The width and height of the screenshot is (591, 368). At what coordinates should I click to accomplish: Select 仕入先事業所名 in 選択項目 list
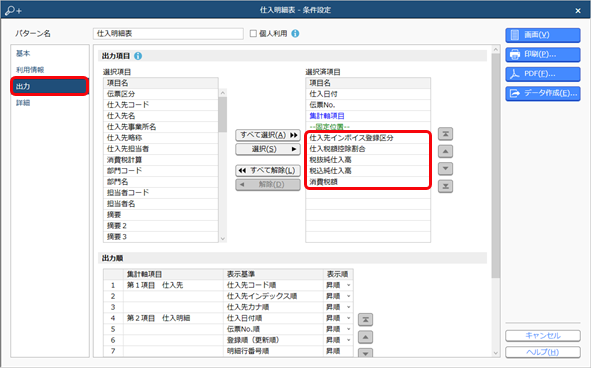point(161,127)
